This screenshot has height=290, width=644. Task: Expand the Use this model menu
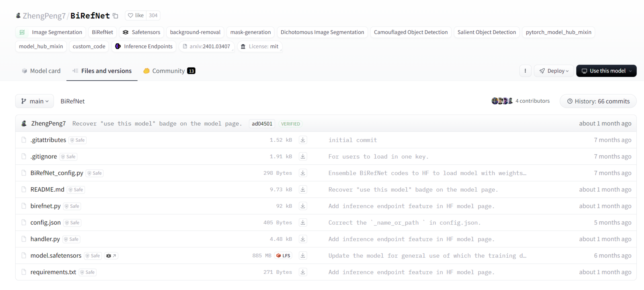[606, 71]
